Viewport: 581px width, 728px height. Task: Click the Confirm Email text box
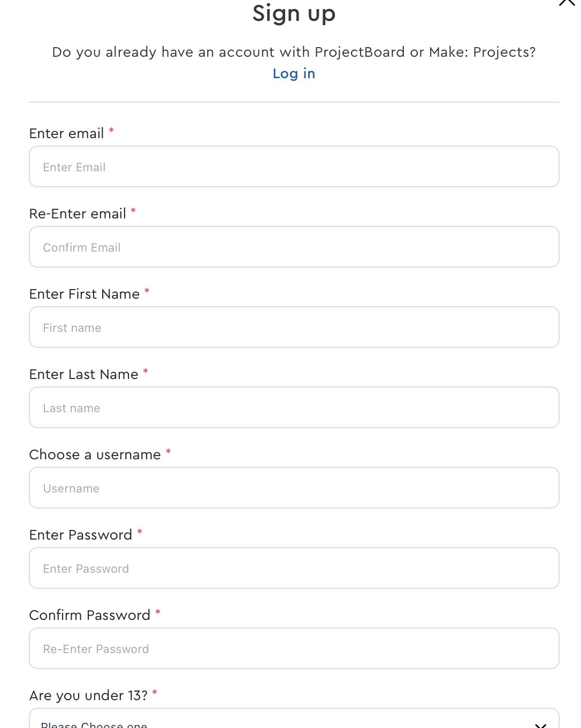(294, 247)
